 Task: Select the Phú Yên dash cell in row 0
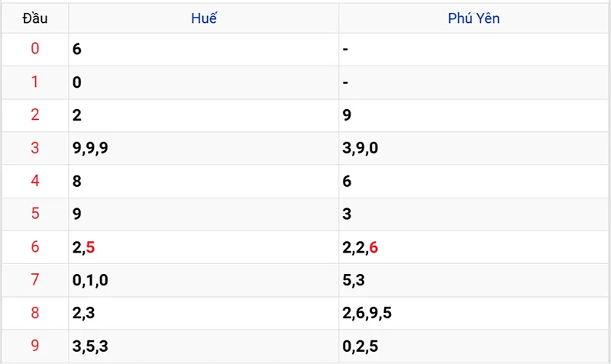tap(346, 49)
